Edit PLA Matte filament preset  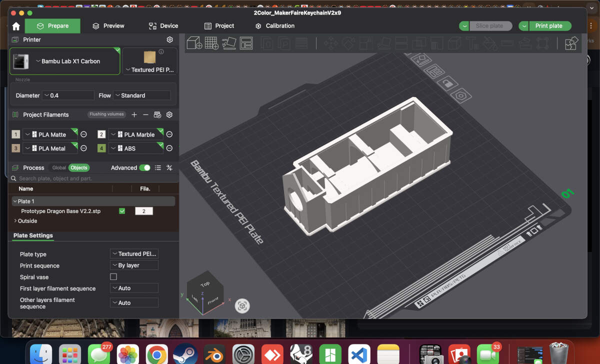tap(84, 134)
